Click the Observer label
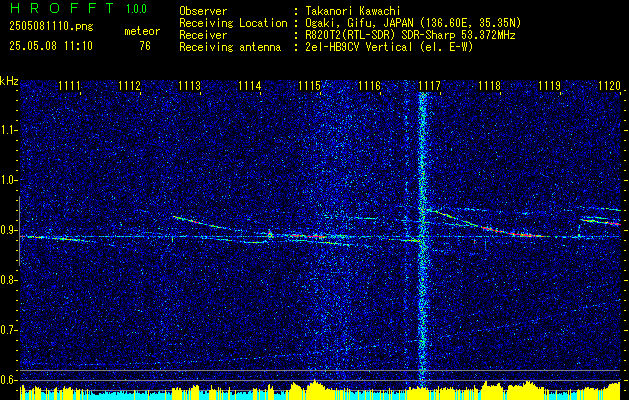The image size is (629, 400). 203,11
